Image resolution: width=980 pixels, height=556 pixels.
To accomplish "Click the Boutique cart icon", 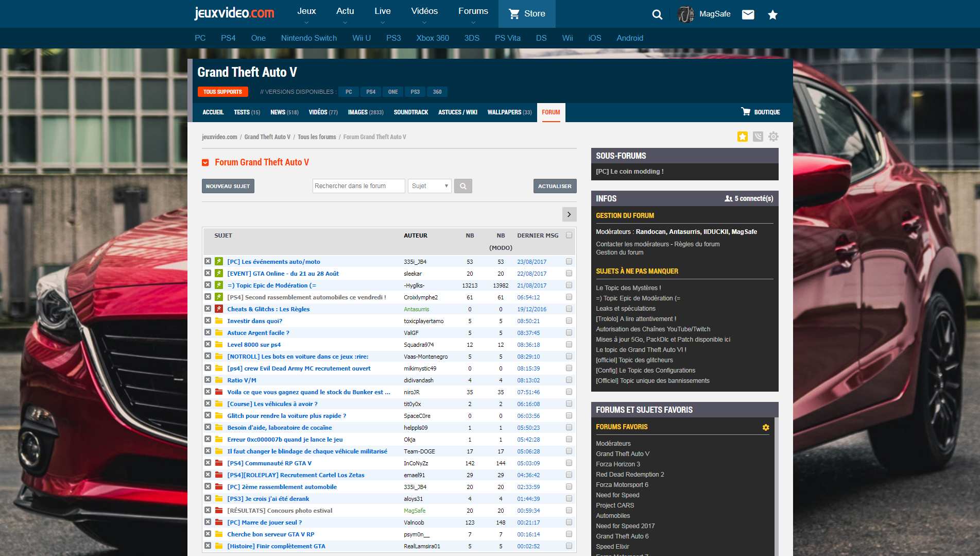I will [746, 111].
